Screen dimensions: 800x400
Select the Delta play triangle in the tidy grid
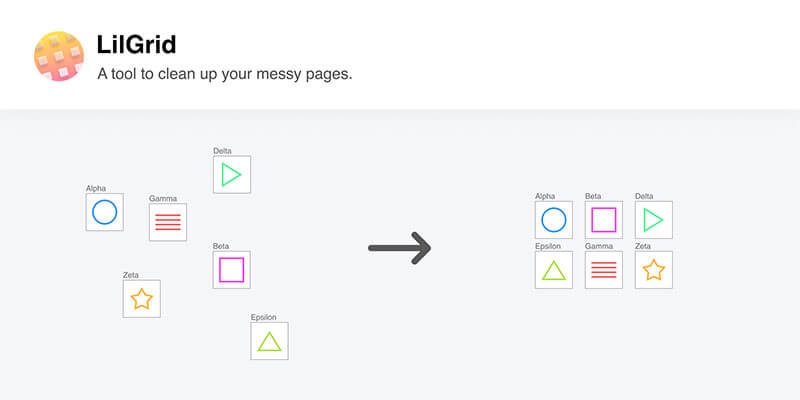click(654, 220)
